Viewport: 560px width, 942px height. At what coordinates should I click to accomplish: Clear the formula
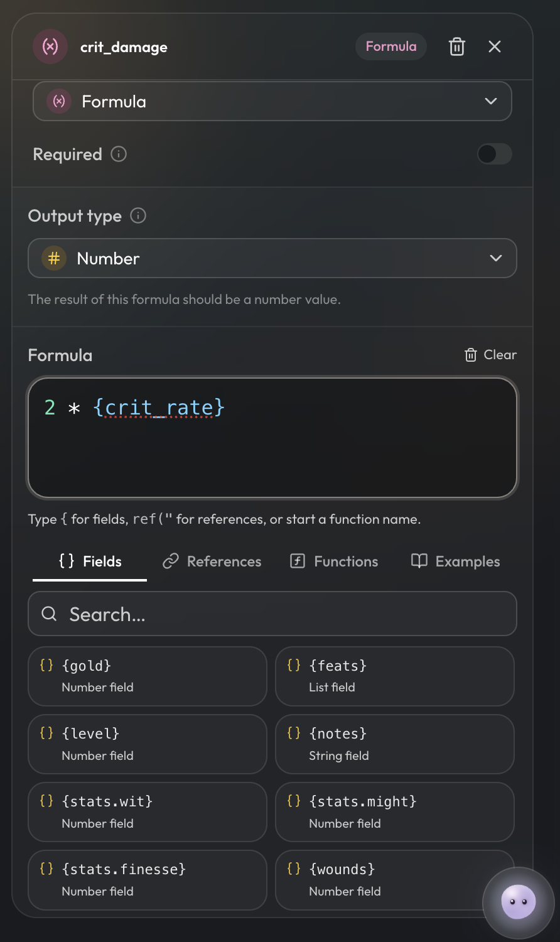click(490, 355)
